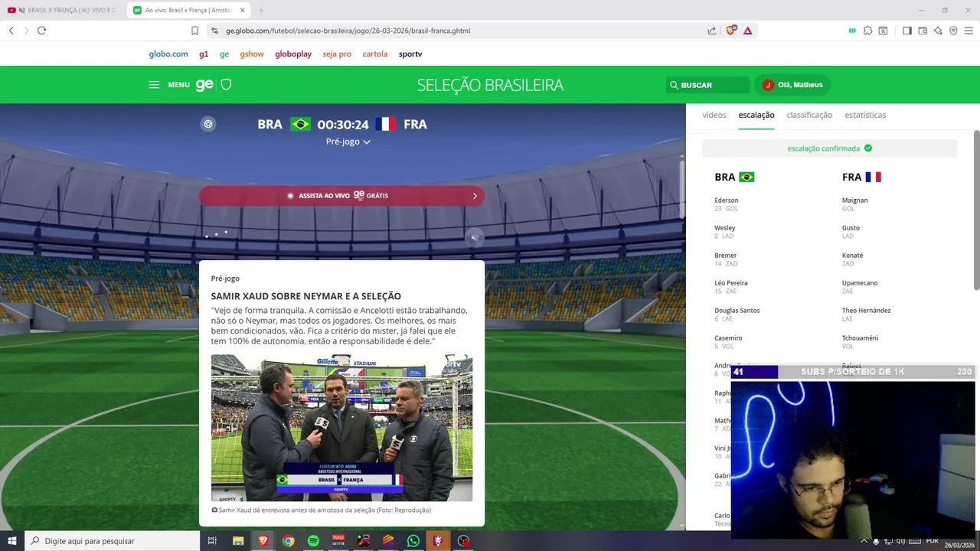
Task: Close the Ao vivo: Brasil x França tab
Action: click(x=243, y=10)
